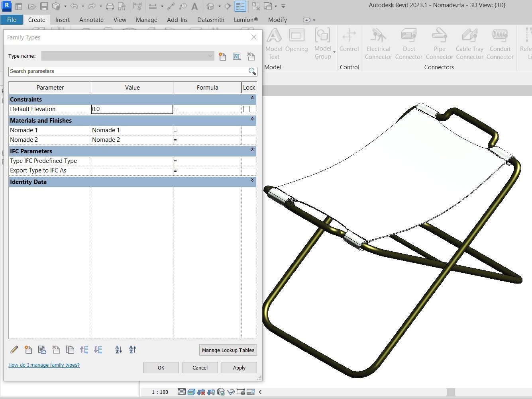
Task: Click the Control tool in the ribbon
Action: 349,41
